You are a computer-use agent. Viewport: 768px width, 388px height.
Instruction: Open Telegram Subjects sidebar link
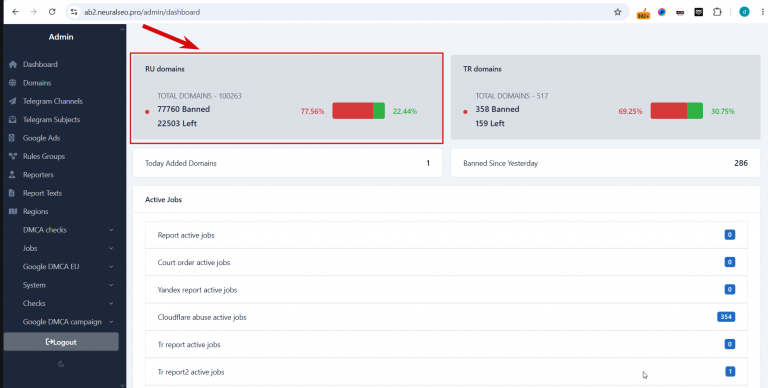tap(51, 120)
